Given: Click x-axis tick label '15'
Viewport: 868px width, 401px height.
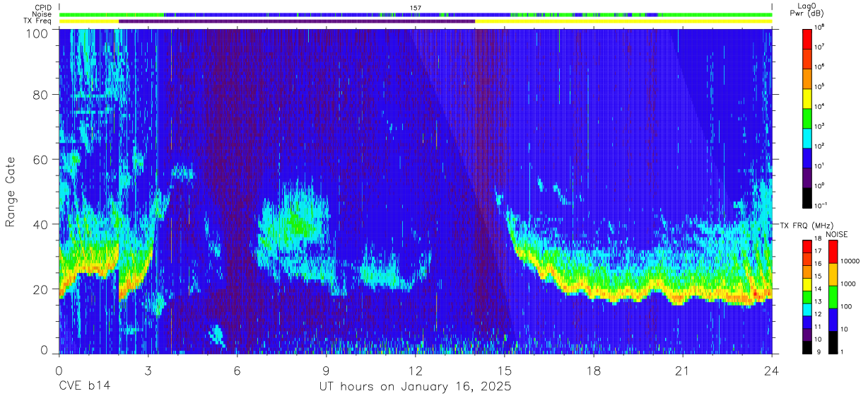Looking at the screenshot, I should (505, 371).
